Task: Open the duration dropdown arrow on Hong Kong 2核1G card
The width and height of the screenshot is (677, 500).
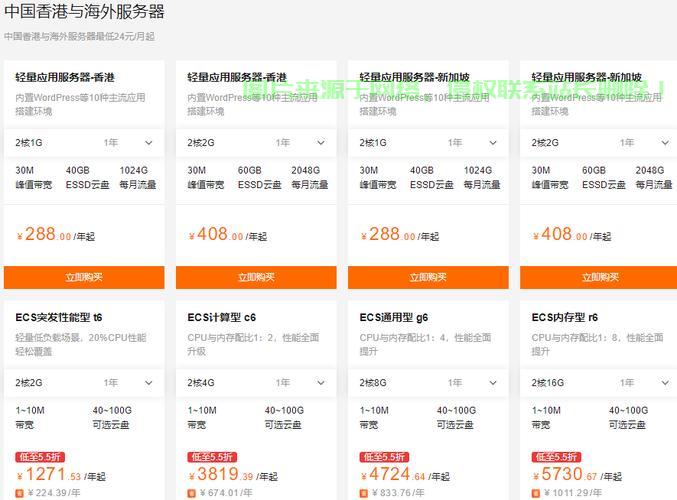Action: tap(149, 143)
